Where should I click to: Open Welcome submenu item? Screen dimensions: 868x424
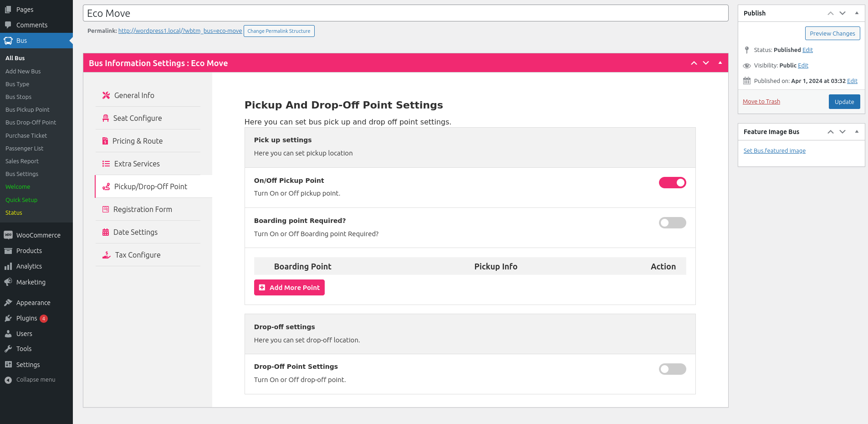click(18, 186)
